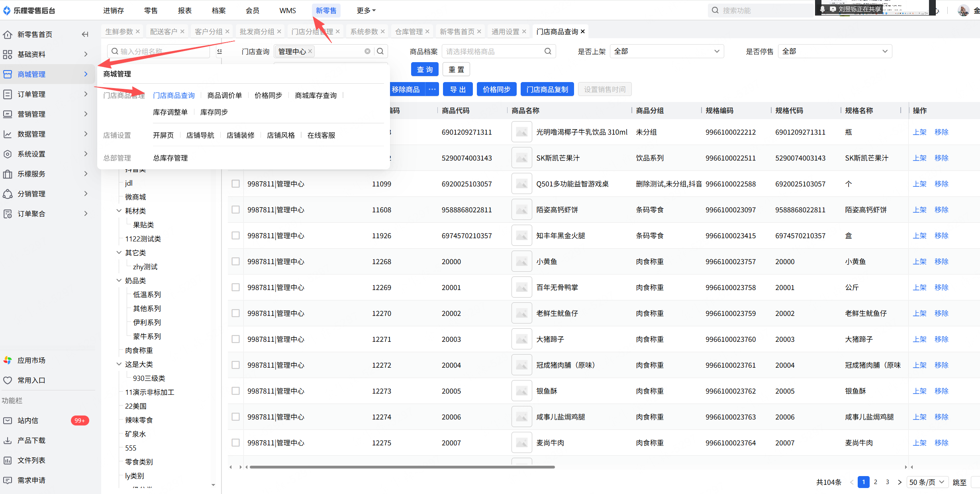Click the more options ellipsis beside 移除商品
This screenshot has width=980, height=494.
pyautogui.click(x=432, y=89)
